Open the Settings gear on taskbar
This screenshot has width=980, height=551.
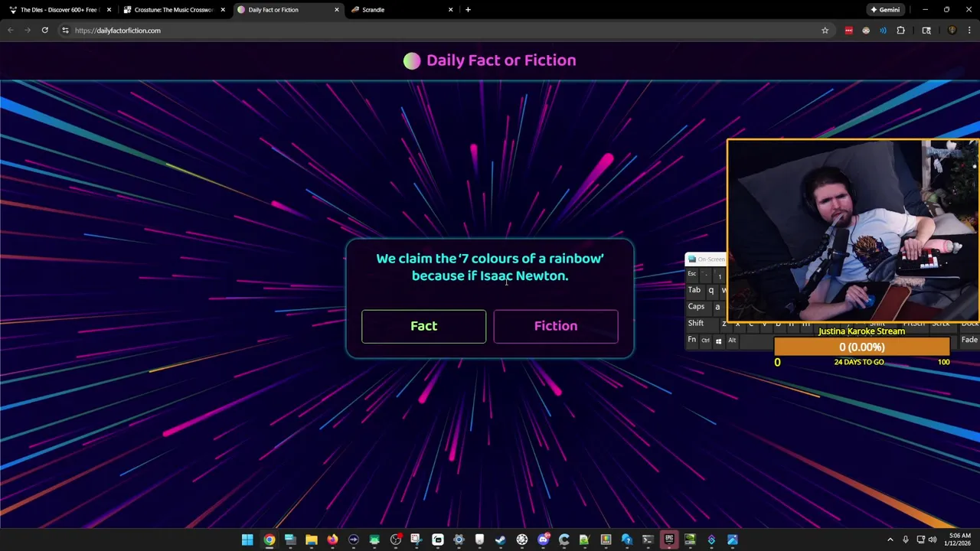tap(459, 540)
